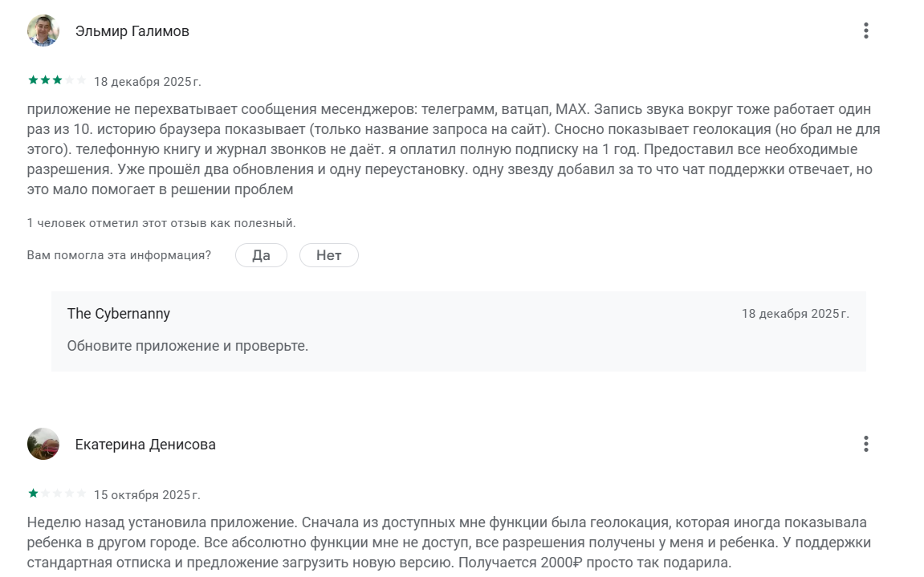Image resolution: width=924 pixels, height=577 pixels.
Task: Click Эльмир Галимов's profile avatar
Action: point(43,30)
